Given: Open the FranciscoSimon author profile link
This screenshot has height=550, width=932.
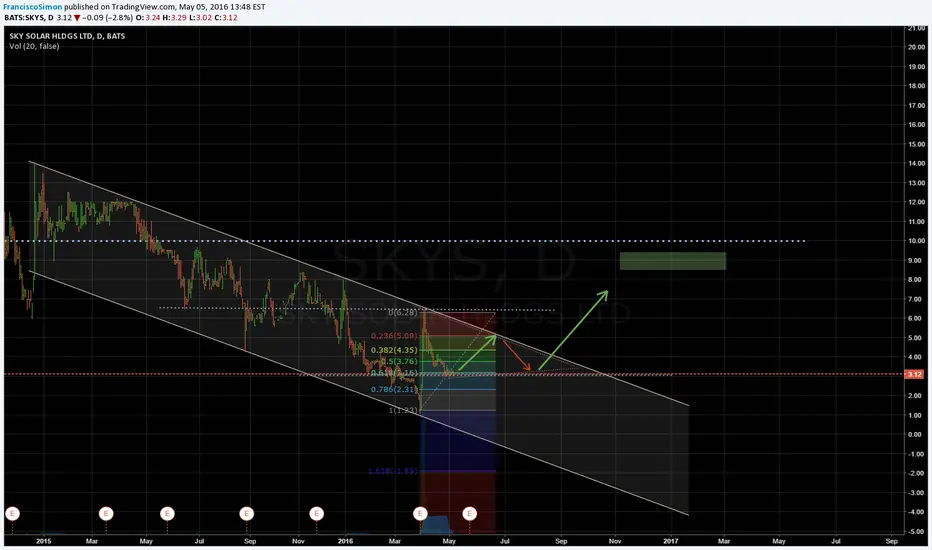Looking at the screenshot, I should (x=33, y=7).
